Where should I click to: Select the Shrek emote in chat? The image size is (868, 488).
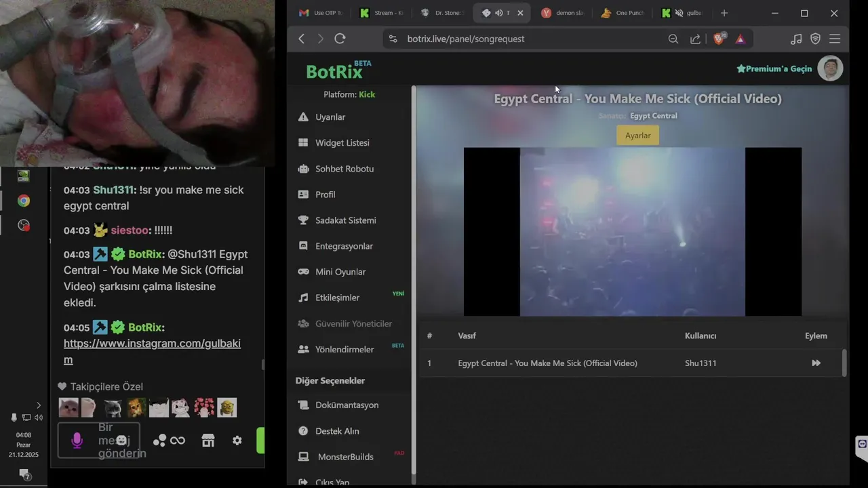click(227, 407)
